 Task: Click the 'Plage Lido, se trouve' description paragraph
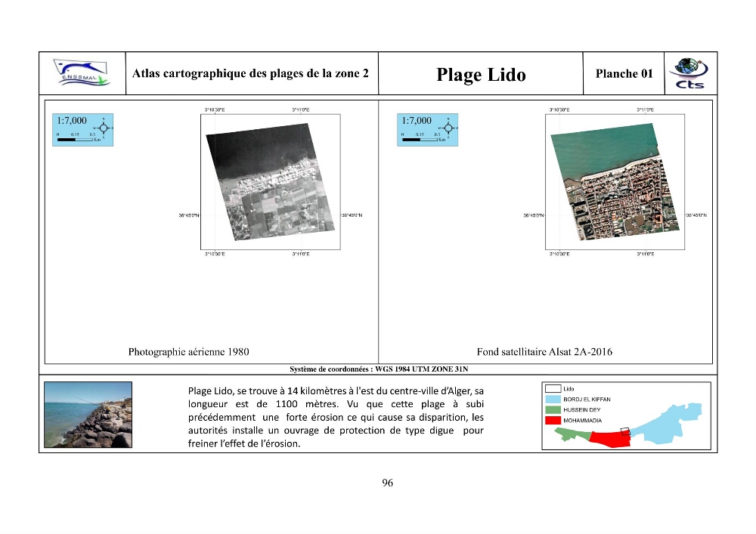pyautogui.click(x=336, y=417)
